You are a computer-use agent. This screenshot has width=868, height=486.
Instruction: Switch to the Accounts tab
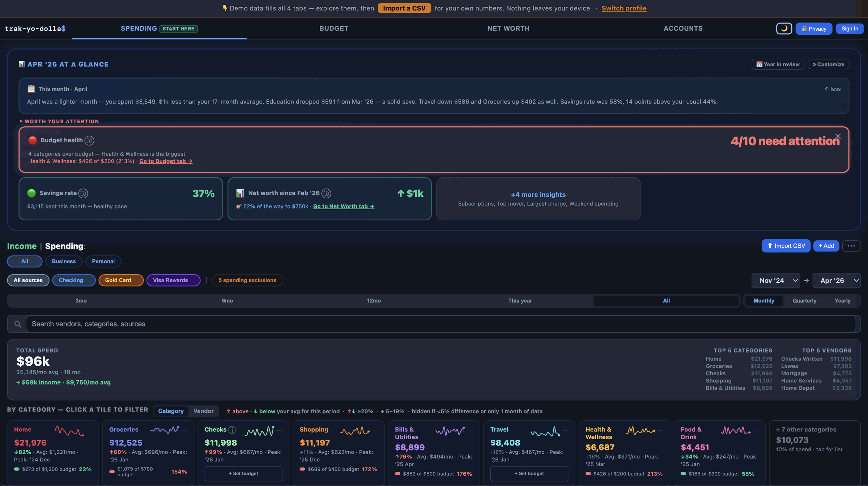(683, 29)
